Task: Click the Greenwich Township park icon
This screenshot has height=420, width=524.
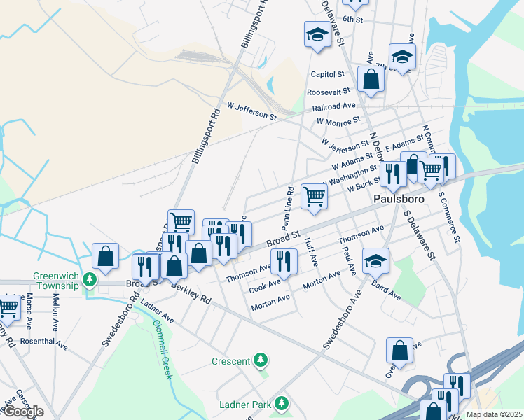Action: [x=89, y=280]
